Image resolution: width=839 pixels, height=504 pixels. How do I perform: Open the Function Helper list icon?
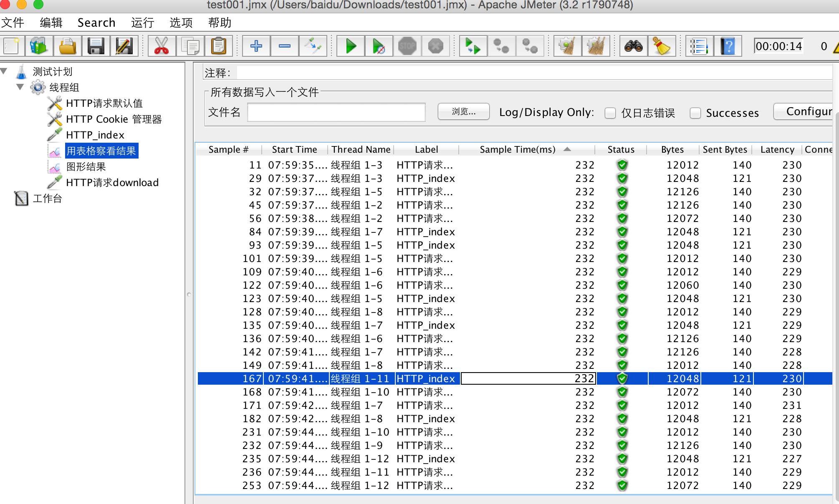(699, 46)
